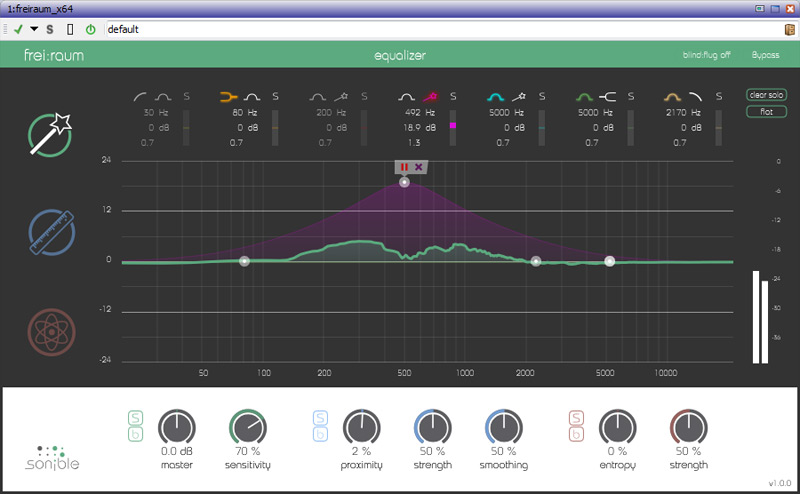Viewport: 800px width, 494px height.
Task: Click the pink wand icon on 492 Hz band
Action: 431,97
